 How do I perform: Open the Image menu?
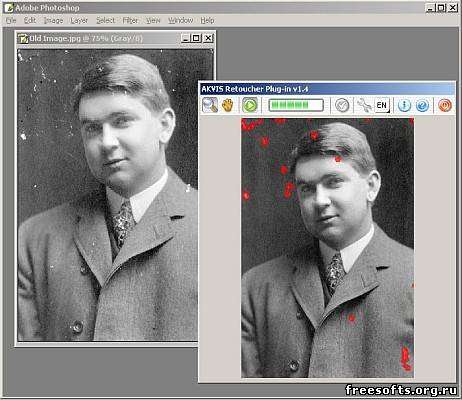53,20
